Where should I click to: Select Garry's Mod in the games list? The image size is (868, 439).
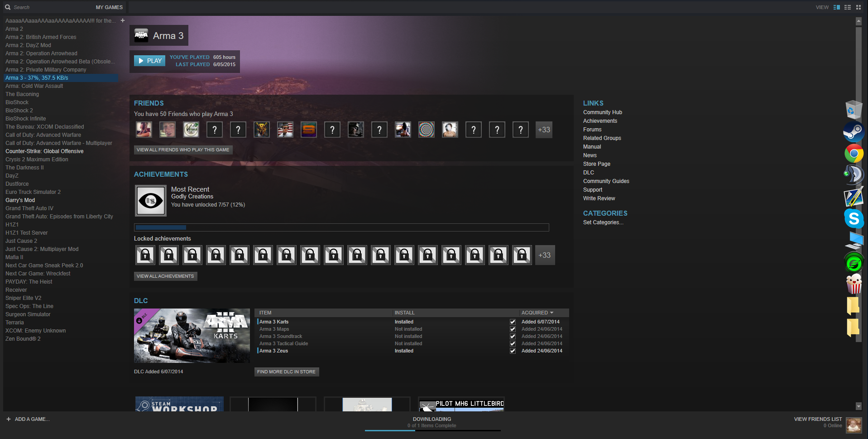[x=20, y=200]
